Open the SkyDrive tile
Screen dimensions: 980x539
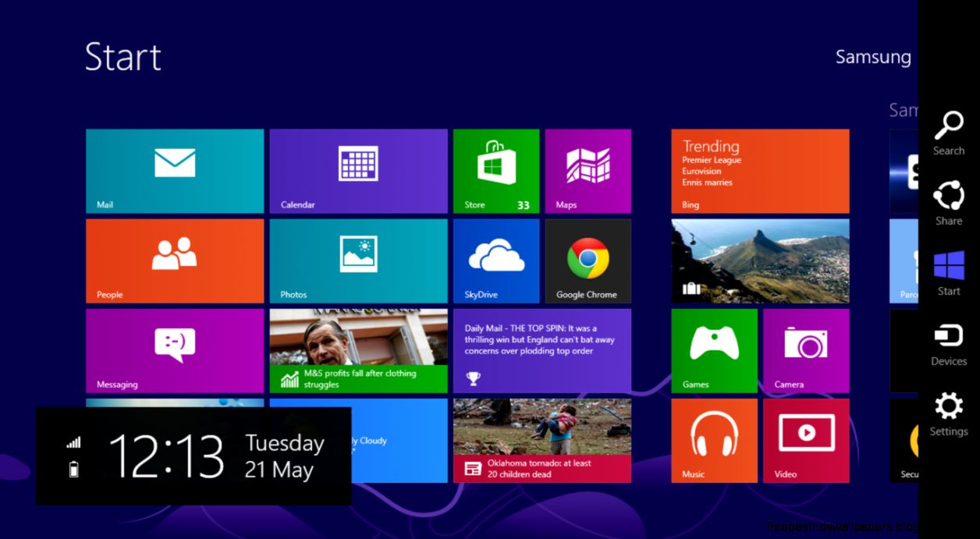[x=496, y=261]
